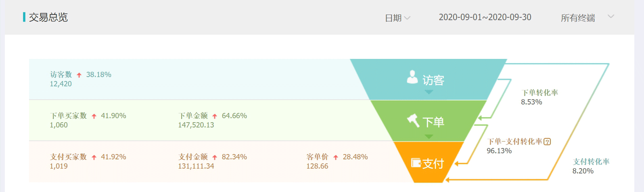The height and width of the screenshot is (192, 644).
Task: Click red up arrow next to 客单价
Action: (x=336, y=157)
